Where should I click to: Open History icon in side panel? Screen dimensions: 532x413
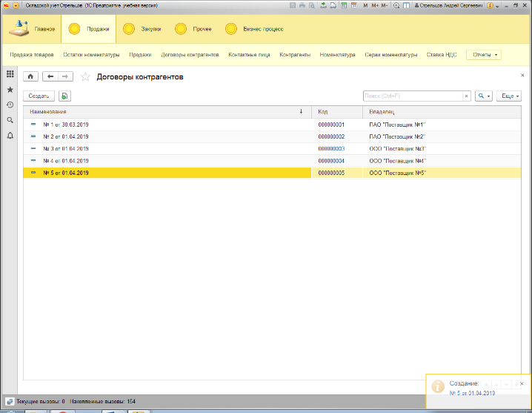point(10,105)
